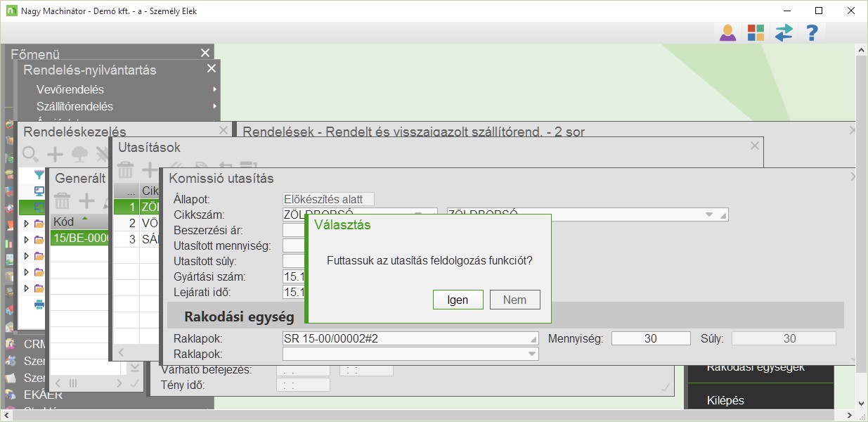The height and width of the screenshot is (422, 868).
Task: Select row 3 SÁ in Utasítások table
Action: [138, 239]
